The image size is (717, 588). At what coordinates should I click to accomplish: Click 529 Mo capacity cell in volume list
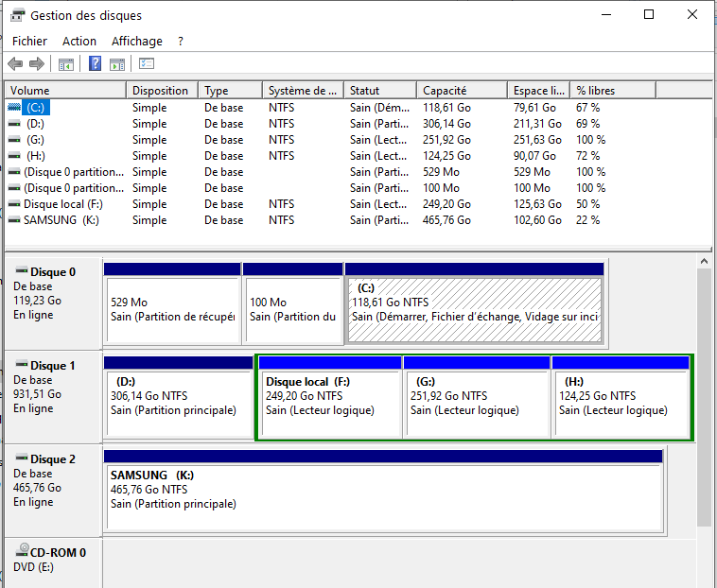441,172
